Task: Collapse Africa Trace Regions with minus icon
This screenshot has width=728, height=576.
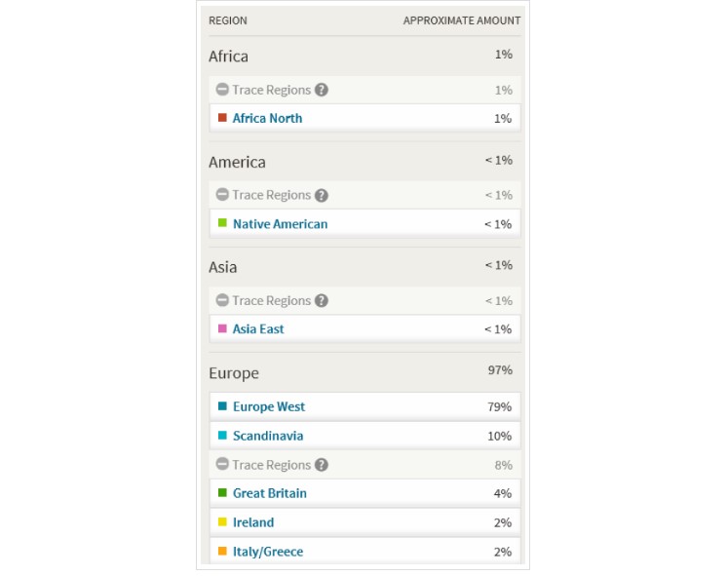Action: click(x=222, y=89)
